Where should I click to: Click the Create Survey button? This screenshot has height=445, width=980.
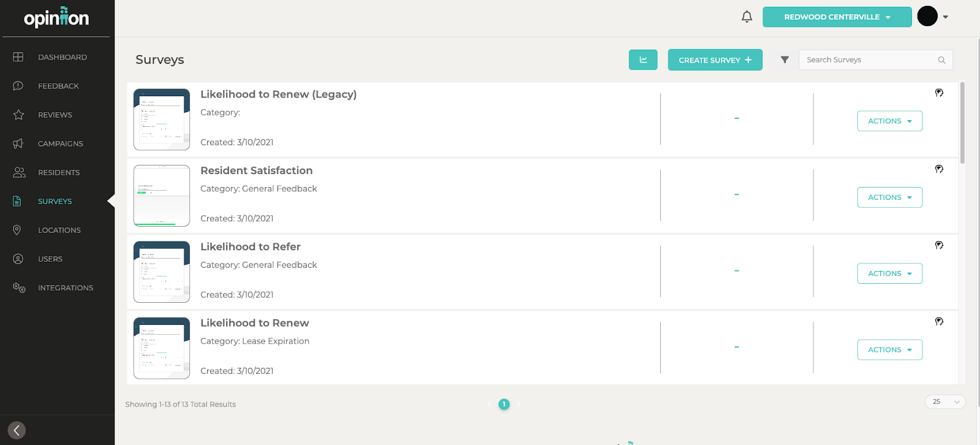click(x=715, y=59)
